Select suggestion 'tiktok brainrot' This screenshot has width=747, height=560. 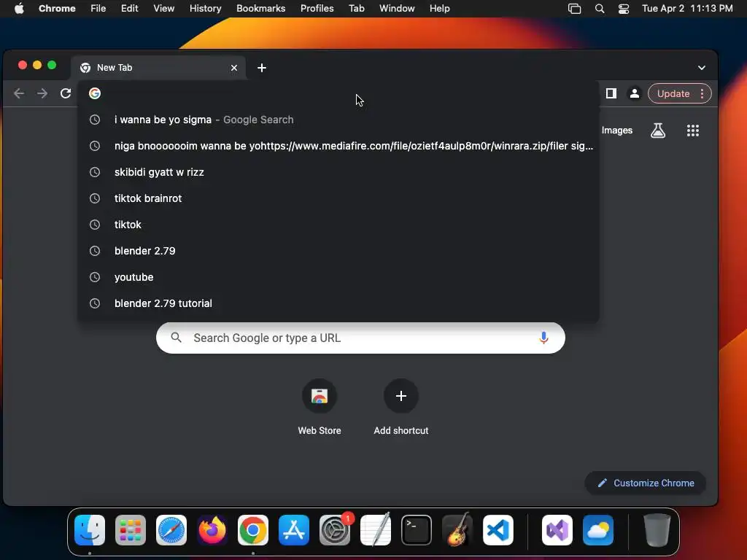338,198
